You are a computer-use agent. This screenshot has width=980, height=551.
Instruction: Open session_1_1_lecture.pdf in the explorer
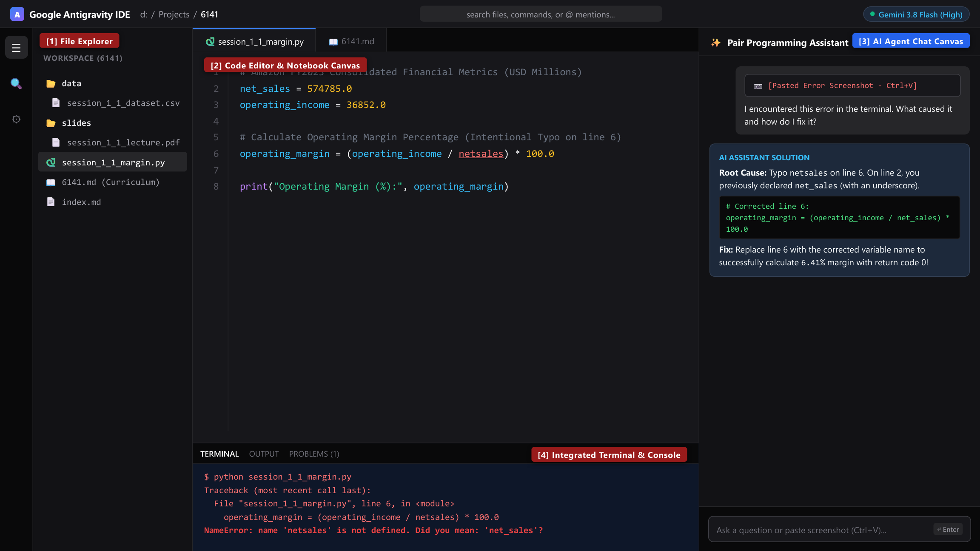tap(112, 142)
